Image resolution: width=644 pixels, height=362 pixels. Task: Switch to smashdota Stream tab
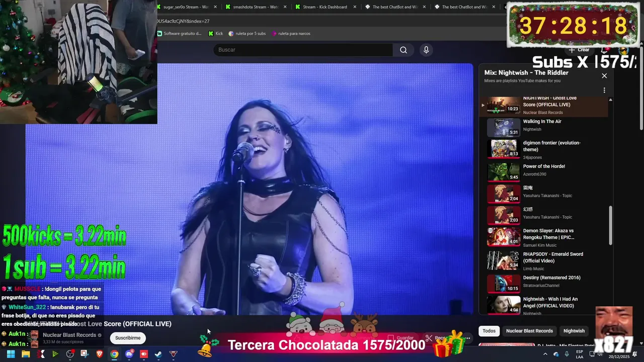[x=256, y=7]
